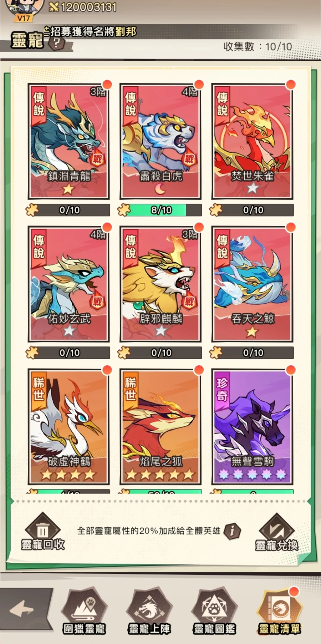
Task: Open the 無聲雪駒 pet card
Action: (x=252, y=427)
